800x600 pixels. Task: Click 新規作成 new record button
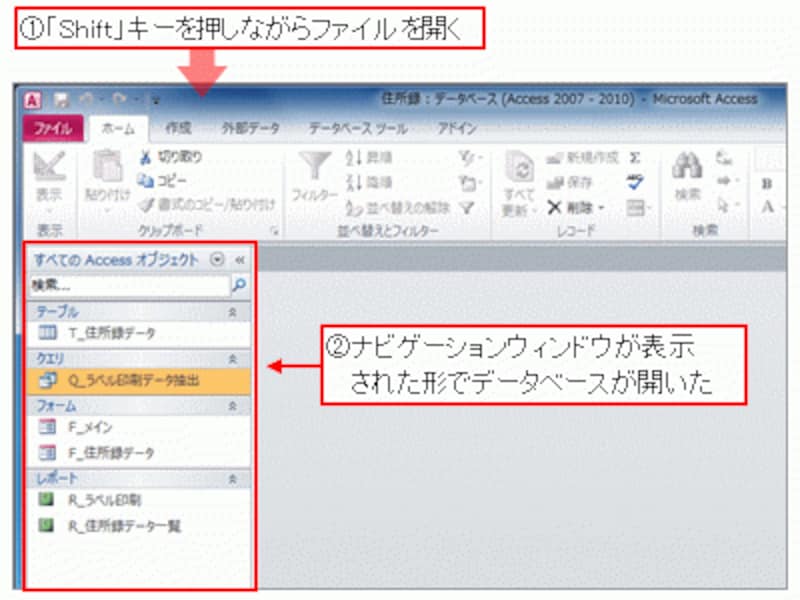coord(582,158)
